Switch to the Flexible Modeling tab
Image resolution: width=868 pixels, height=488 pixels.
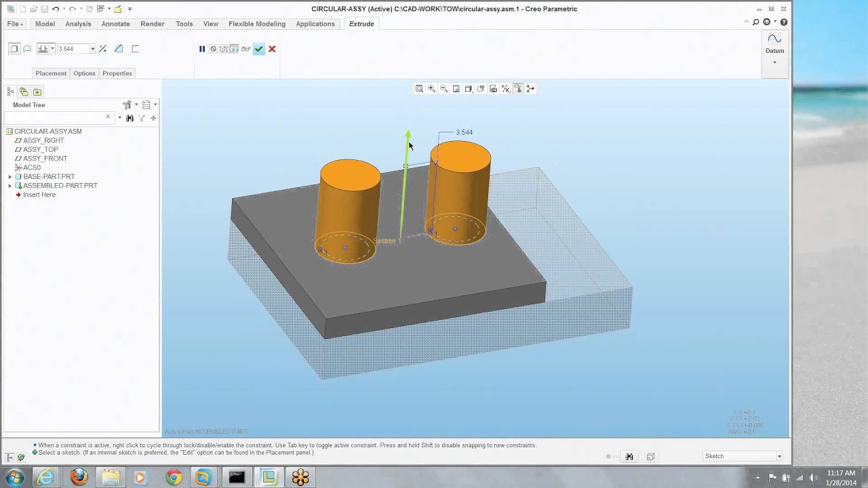pyautogui.click(x=257, y=24)
